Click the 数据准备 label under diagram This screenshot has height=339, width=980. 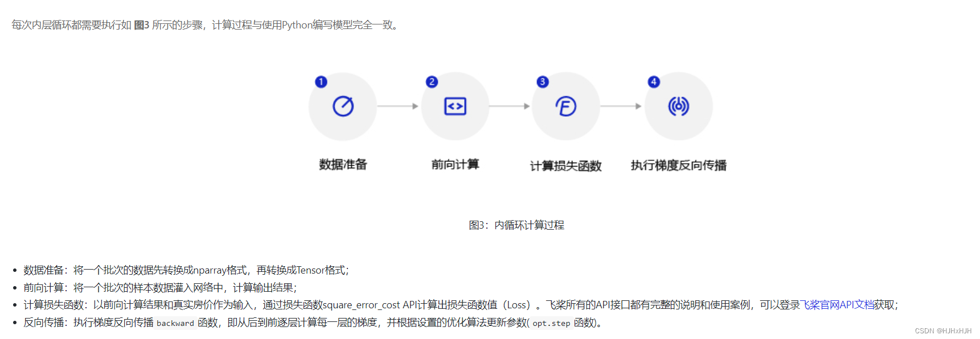(343, 165)
